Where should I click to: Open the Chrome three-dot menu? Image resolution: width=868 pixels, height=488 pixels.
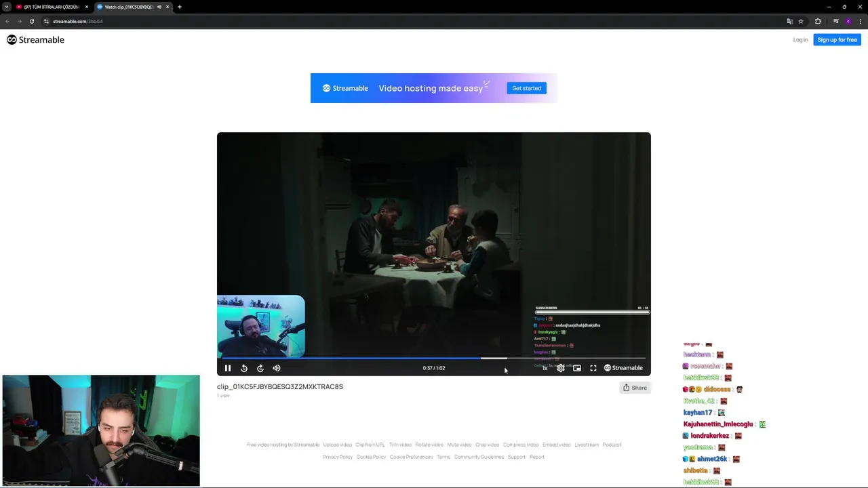[x=860, y=21]
